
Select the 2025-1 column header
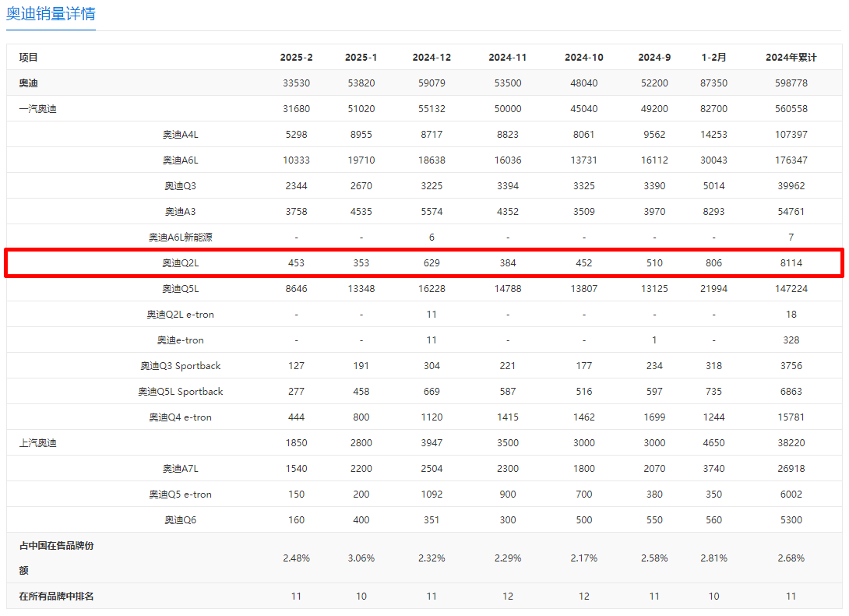click(x=361, y=58)
